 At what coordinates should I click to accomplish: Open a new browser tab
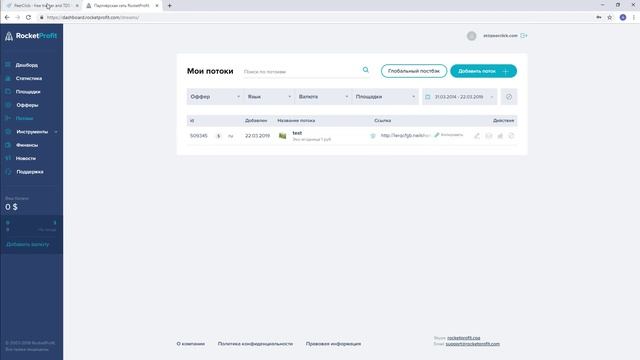pos(169,6)
